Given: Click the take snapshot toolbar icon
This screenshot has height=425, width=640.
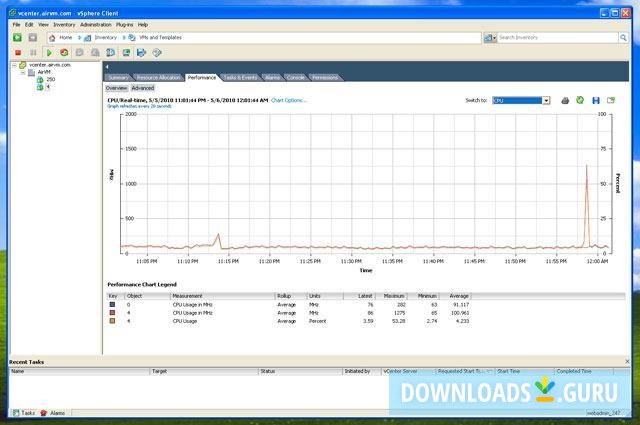Looking at the screenshot, I should [80, 53].
